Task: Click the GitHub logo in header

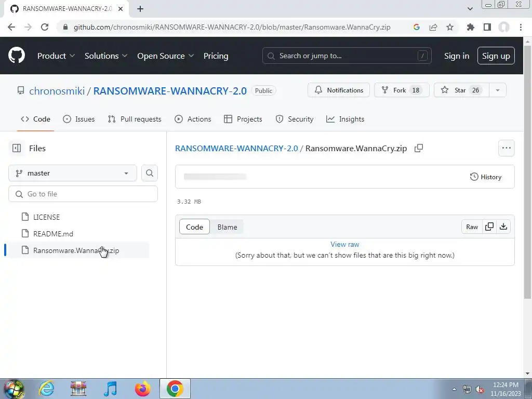Action: [x=16, y=56]
